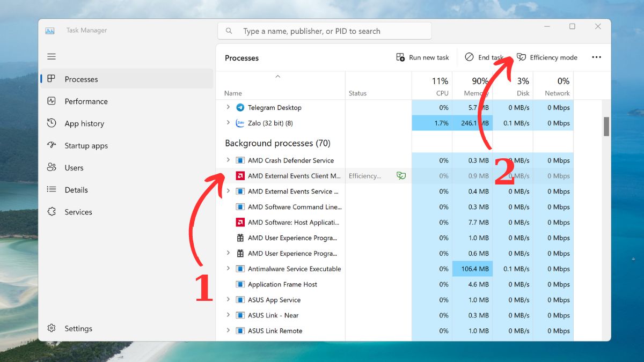
Task: Select the AMD Software Command Line row
Action: pos(394,206)
